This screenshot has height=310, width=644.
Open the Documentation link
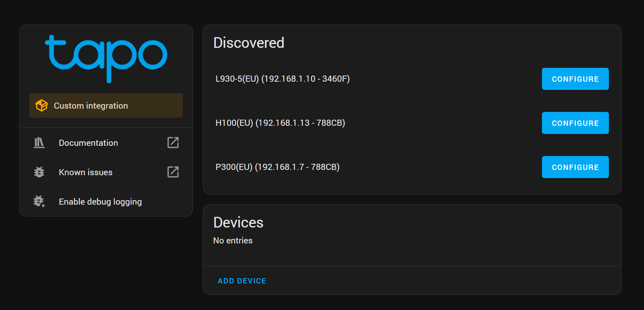(x=106, y=143)
